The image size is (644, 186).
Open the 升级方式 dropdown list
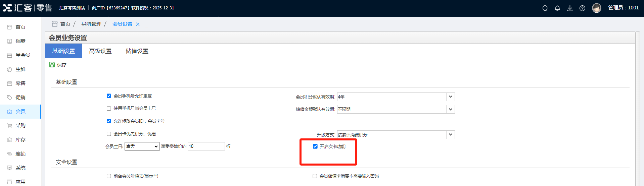pos(451,135)
